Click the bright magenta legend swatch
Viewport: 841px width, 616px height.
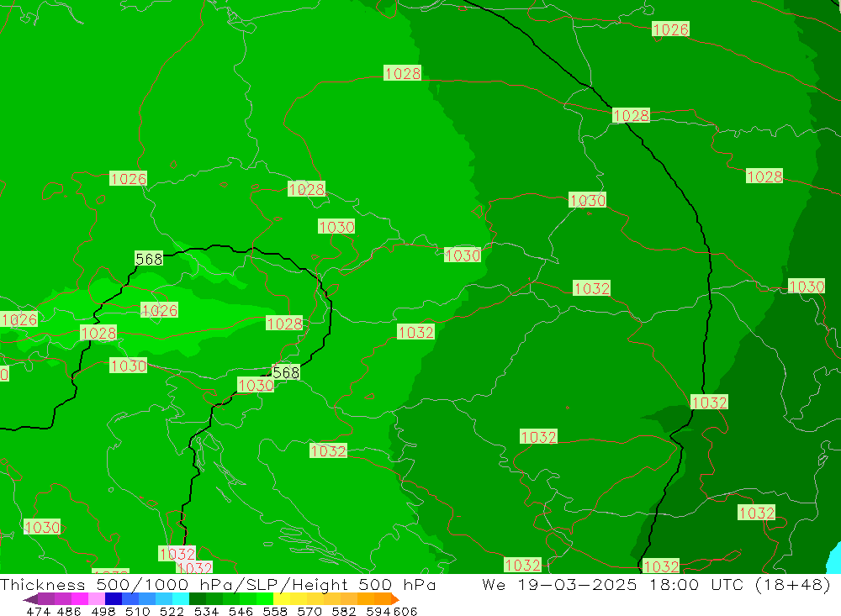click(x=80, y=599)
